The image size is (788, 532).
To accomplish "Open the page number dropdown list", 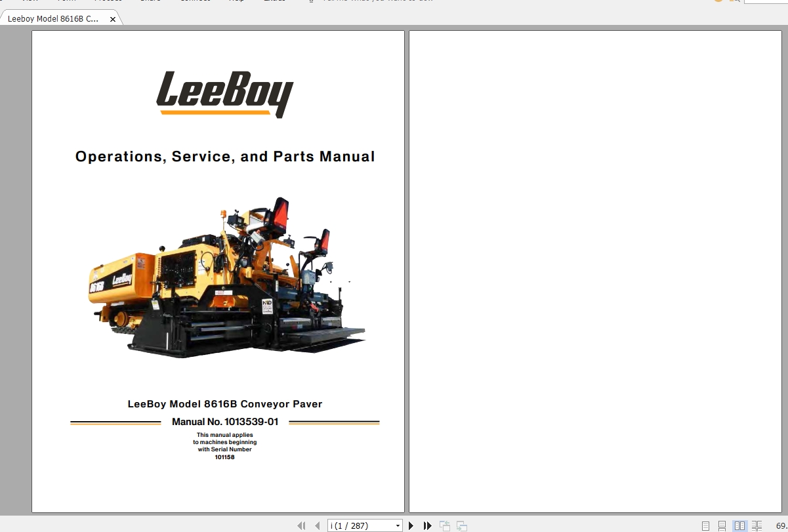I will (398, 525).
